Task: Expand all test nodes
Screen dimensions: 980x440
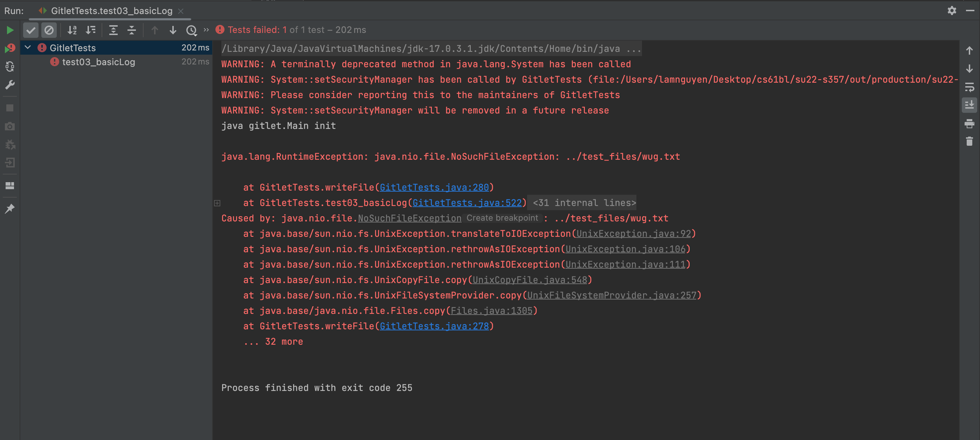Action: tap(113, 30)
